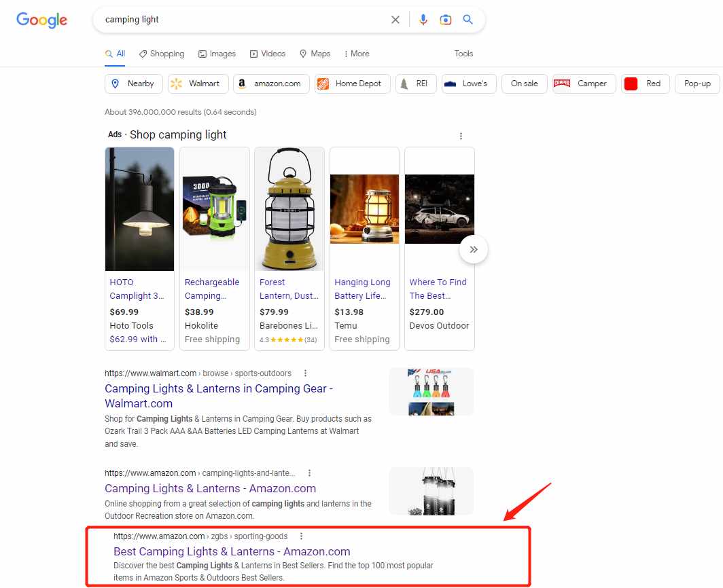Click the amazon.com zgbs sporting-goods URL
The height and width of the screenshot is (588, 723).
(x=200, y=536)
